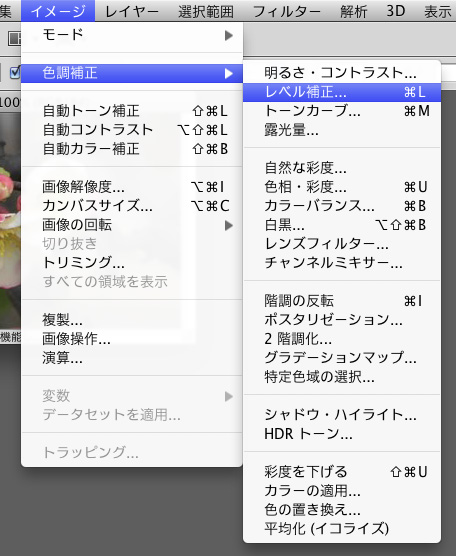Open the 3D menu
Viewport: 456px width, 556px height.
point(396,11)
